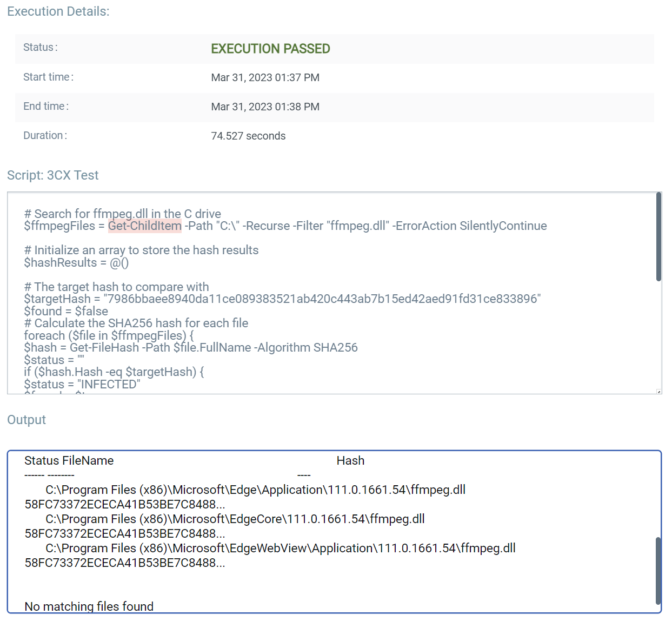Image resolution: width=672 pixels, height=621 pixels.
Task: Click the Edge\Application ffmpeg.dll path line
Action: click(x=255, y=490)
